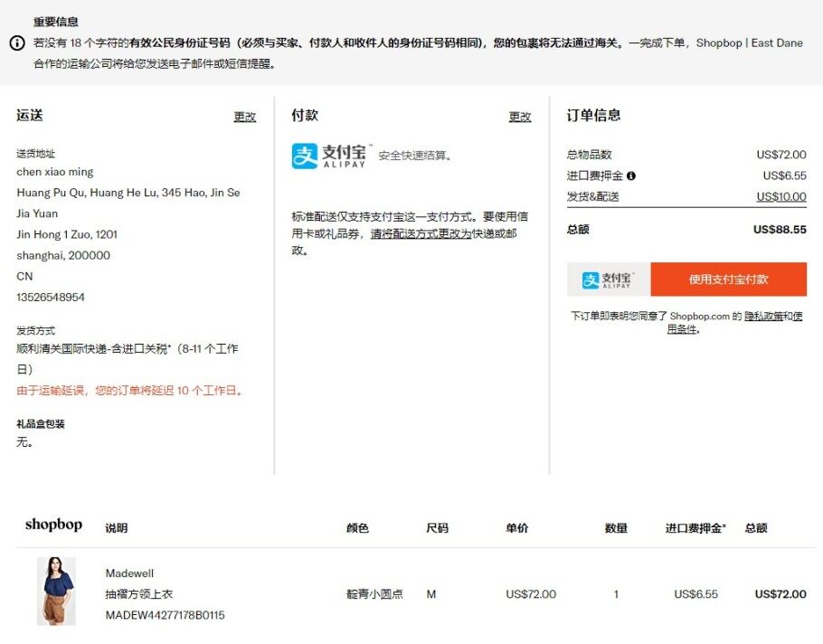The height and width of the screenshot is (644, 823).
Task: Click the 重要信息 heading
Action: pyautogui.click(x=56, y=22)
